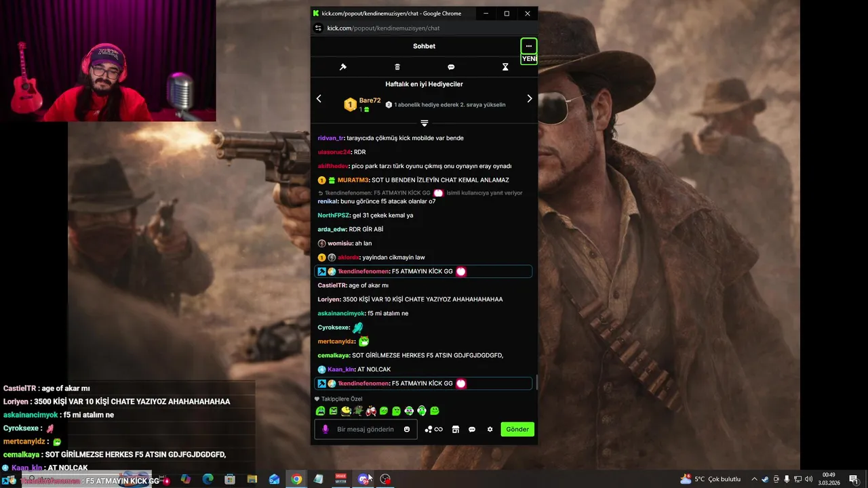Screen dimensions: 868x488
Task: Click the purple microphone icon in message box
Action: click(x=325, y=429)
